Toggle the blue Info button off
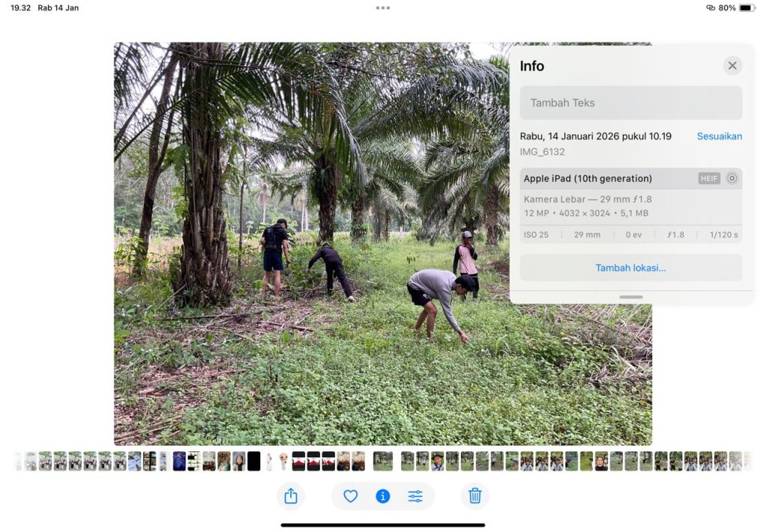Screen dimensions: 766x532 [383, 496]
